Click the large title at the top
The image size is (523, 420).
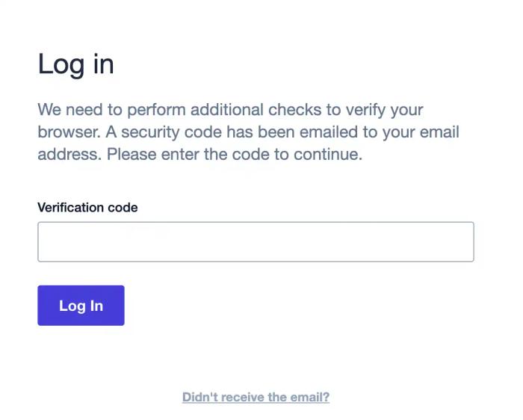pyautogui.click(x=75, y=64)
